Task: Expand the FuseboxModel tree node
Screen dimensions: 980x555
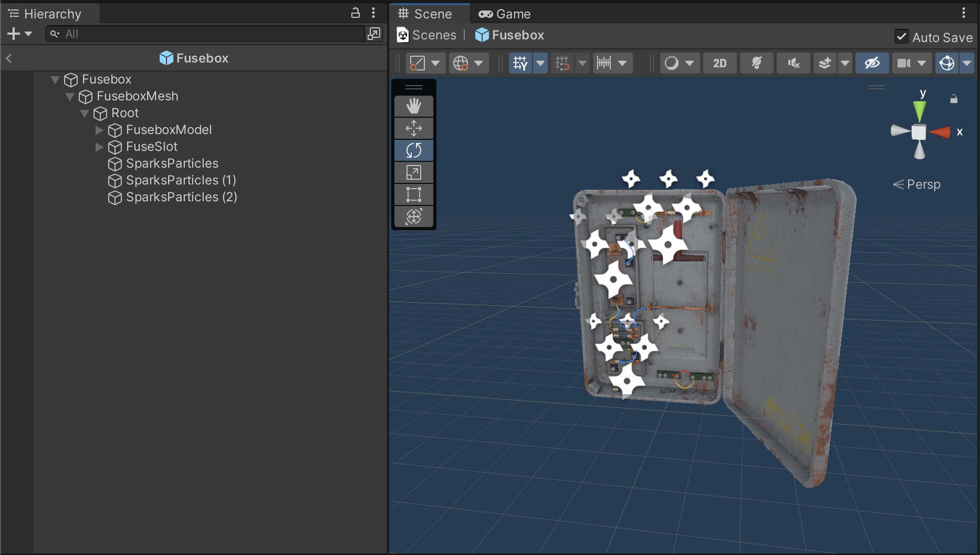Action: tap(99, 130)
